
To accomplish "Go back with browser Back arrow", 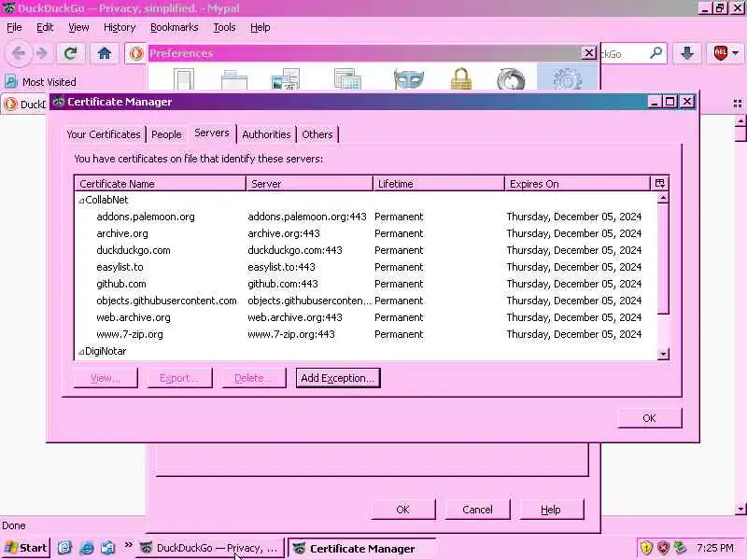I will [18, 53].
